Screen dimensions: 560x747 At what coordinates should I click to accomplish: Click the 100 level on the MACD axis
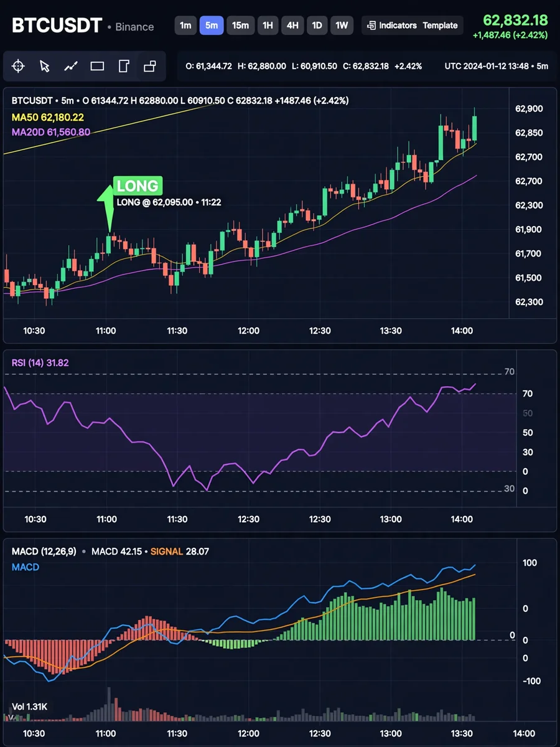tap(530, 563)
